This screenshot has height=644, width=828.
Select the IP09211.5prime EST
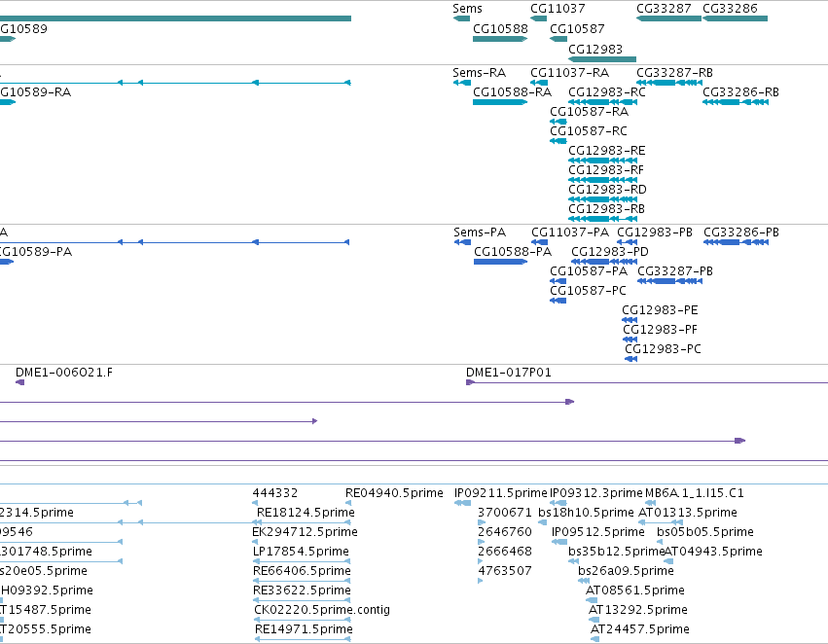point(501,493)
